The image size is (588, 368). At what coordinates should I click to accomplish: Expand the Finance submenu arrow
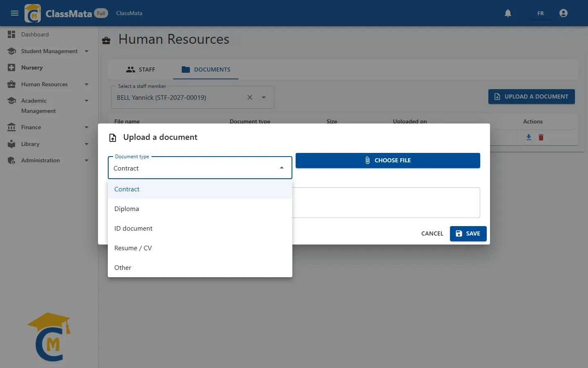click(87, 127)
